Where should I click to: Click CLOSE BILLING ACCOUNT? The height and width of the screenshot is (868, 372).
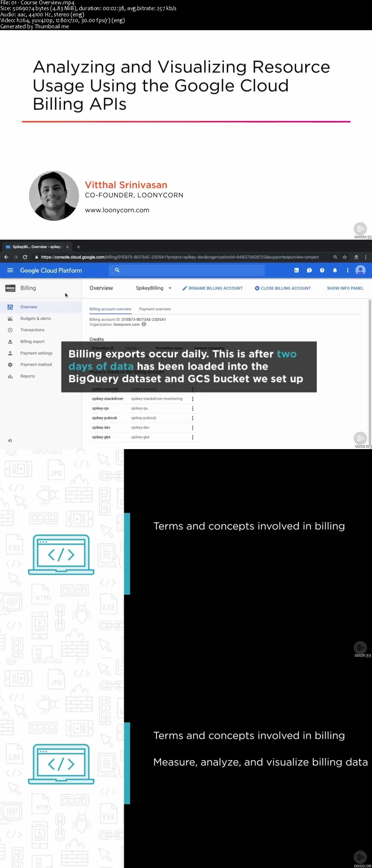(283, 288)
